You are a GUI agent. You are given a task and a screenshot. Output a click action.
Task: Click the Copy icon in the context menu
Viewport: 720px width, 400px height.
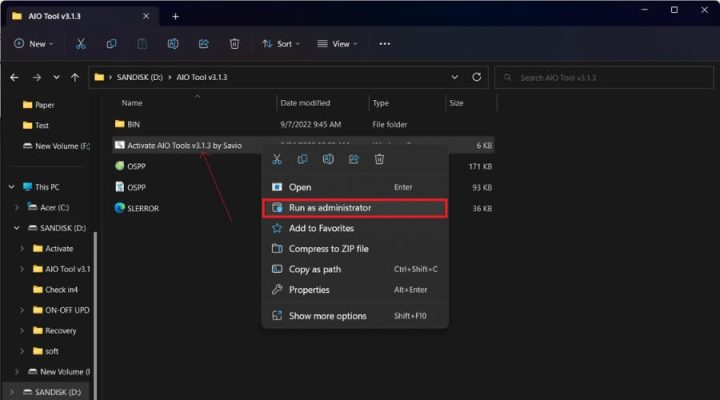[x=302, y=159]
